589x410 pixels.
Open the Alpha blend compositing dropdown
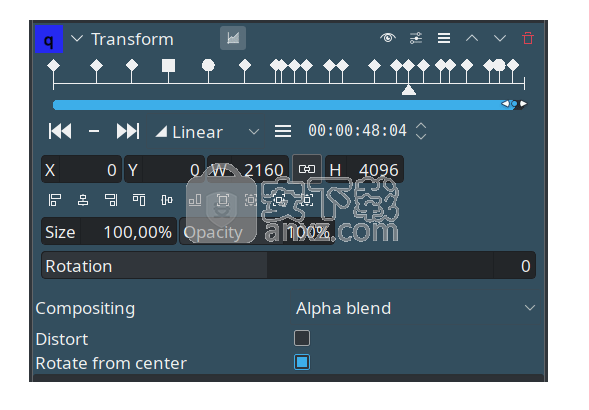415,308
